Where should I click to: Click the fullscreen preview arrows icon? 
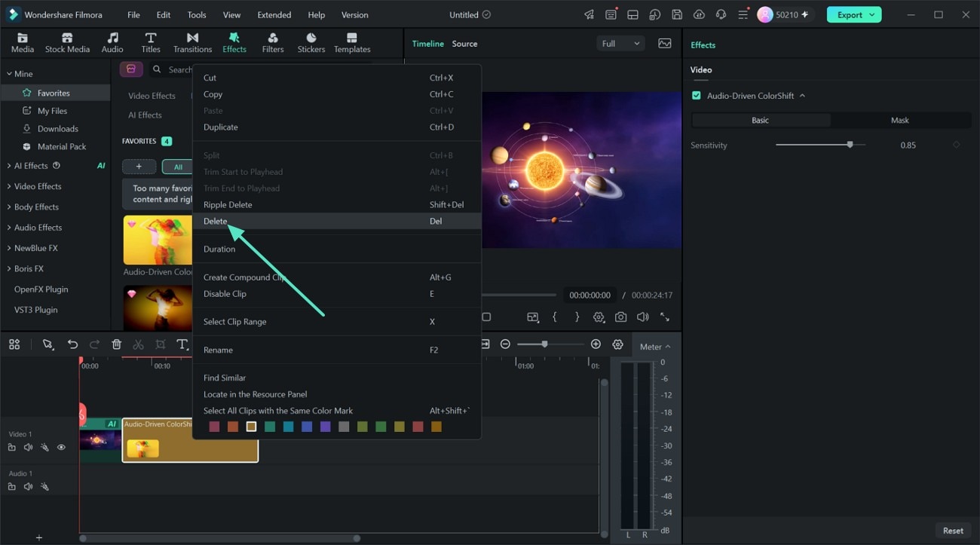point(665,317)
